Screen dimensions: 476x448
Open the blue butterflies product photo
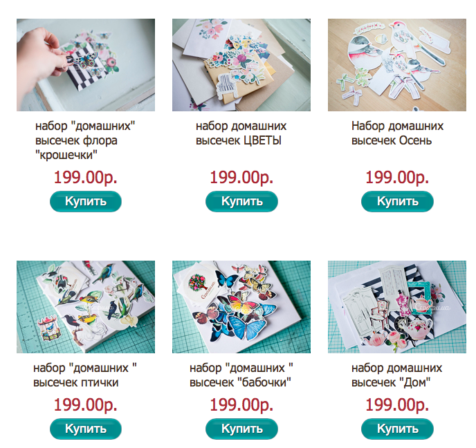tap(241, 307)
